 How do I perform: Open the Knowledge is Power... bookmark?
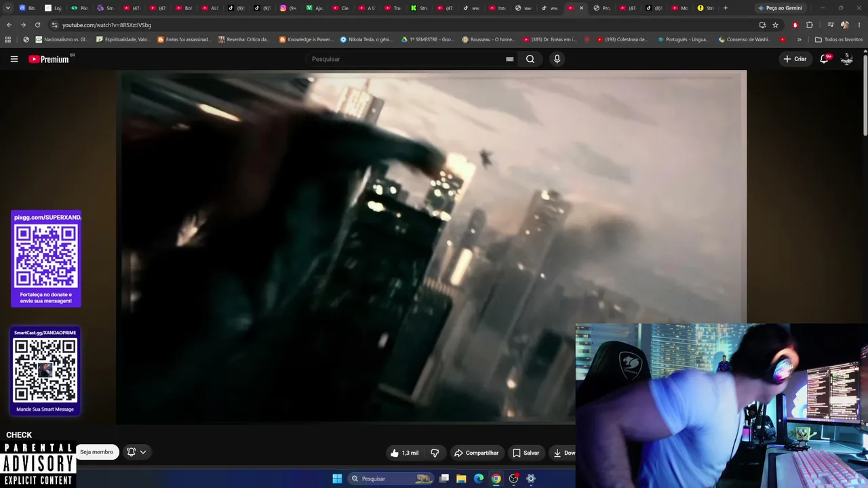tap(307, 39)
